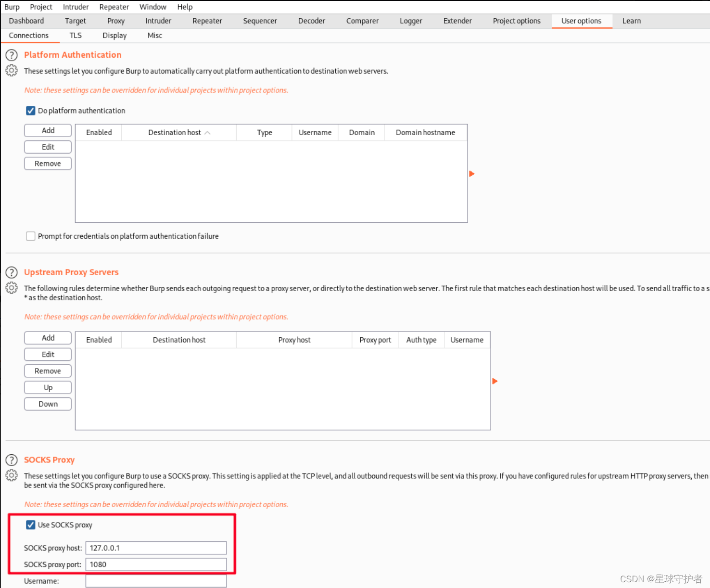710x588 pixels.
Task: Expand upstream proxy table with orange arrow
Action: (x=495, y=381)
